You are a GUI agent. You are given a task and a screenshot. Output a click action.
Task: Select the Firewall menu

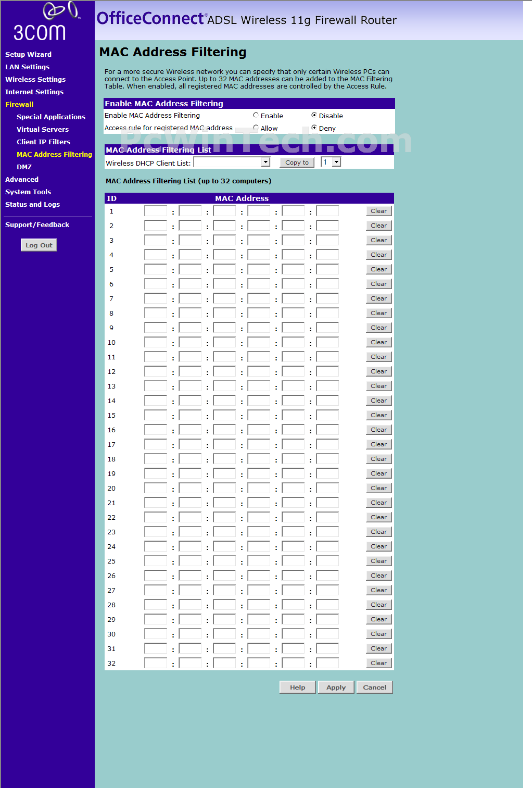(x=19, y=104)
